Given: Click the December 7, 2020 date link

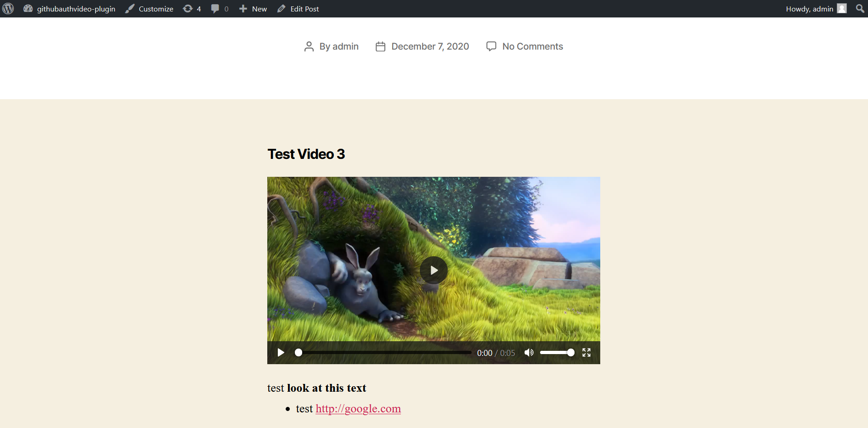Looking at the screenshot, I should (x=430, y=46).
